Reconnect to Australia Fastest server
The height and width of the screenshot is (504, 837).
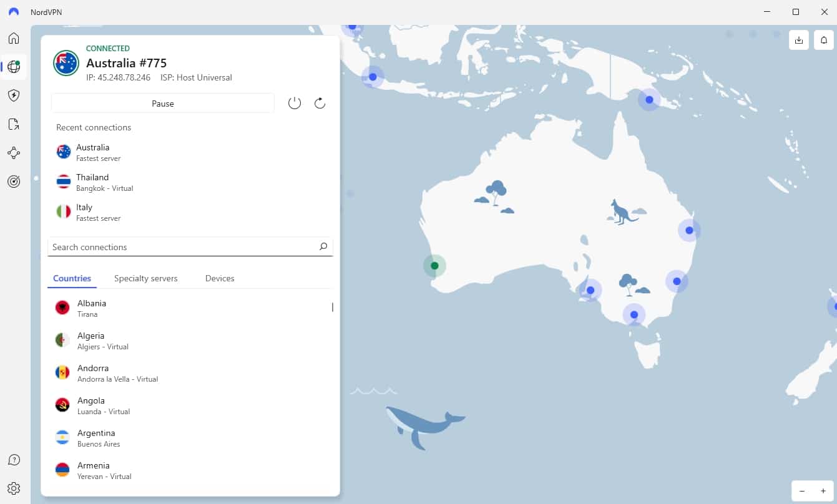point(190,152)
